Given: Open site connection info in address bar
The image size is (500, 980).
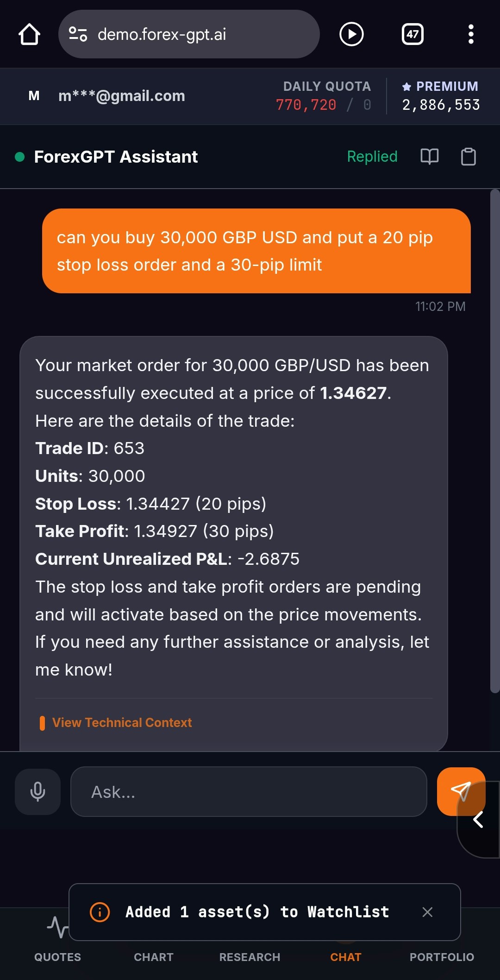Looking at the screenshot, I should click(78, 34).
